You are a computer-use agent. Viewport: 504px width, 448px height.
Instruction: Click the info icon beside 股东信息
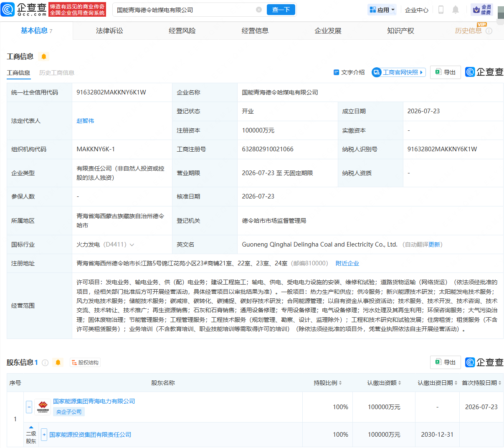click(45, 363)
